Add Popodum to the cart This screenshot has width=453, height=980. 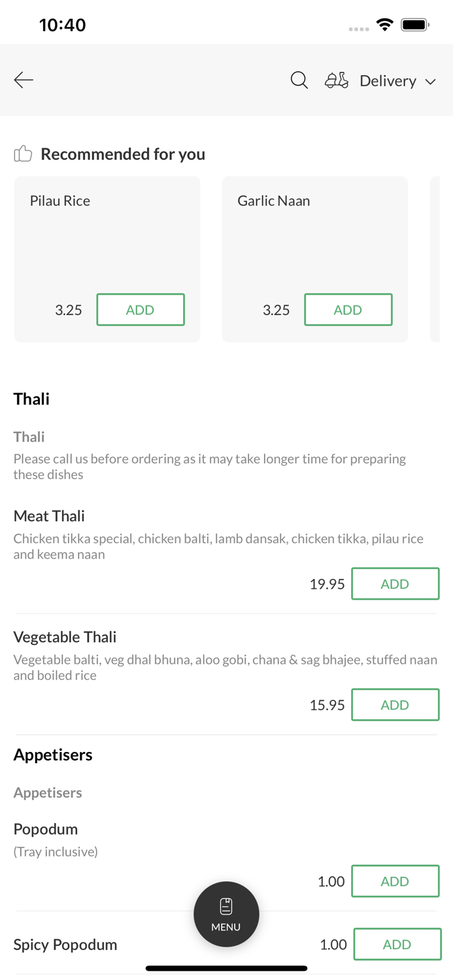coord(395,881)
